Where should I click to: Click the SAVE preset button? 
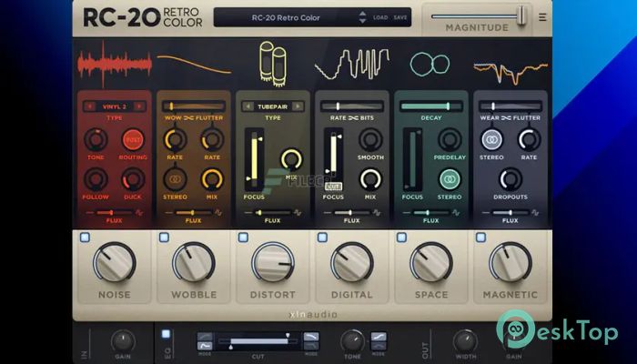[400, 17]
